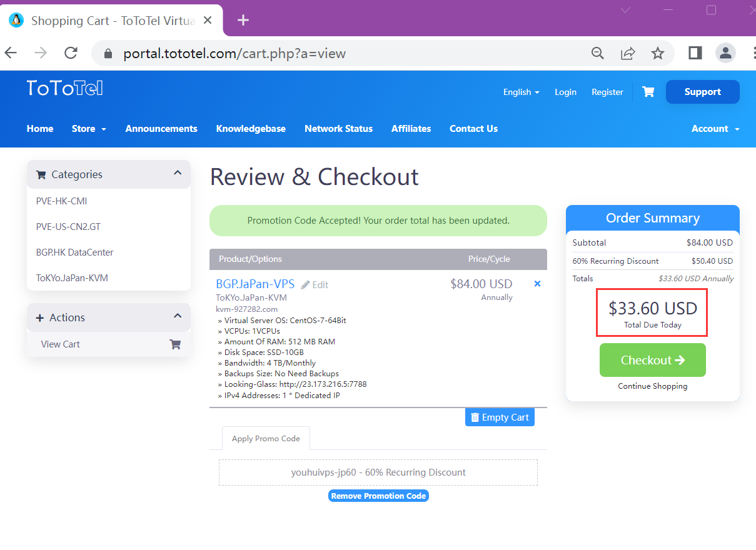Click the $84.00 USD item price
The image size is (756, 550).
[481, 284]
